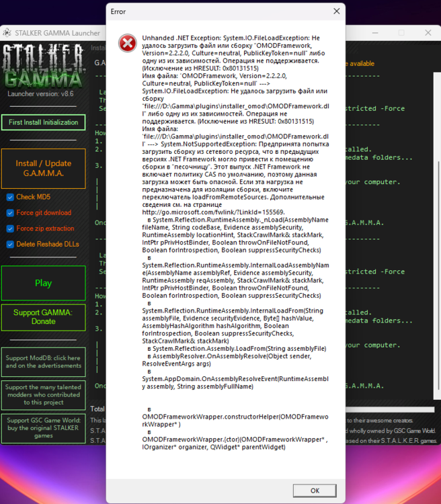Click the Error dialog title text

click(x=118, y=11)
